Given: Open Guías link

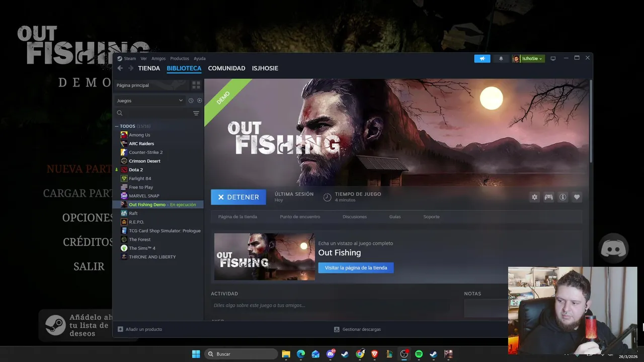Looking at the screenshot, I should point(395,217).
